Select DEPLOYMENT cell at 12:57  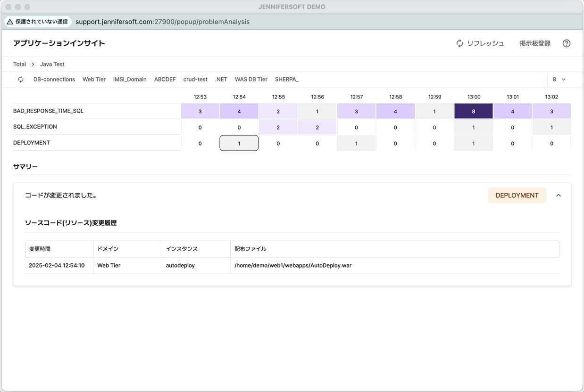(x=356, y=143)
